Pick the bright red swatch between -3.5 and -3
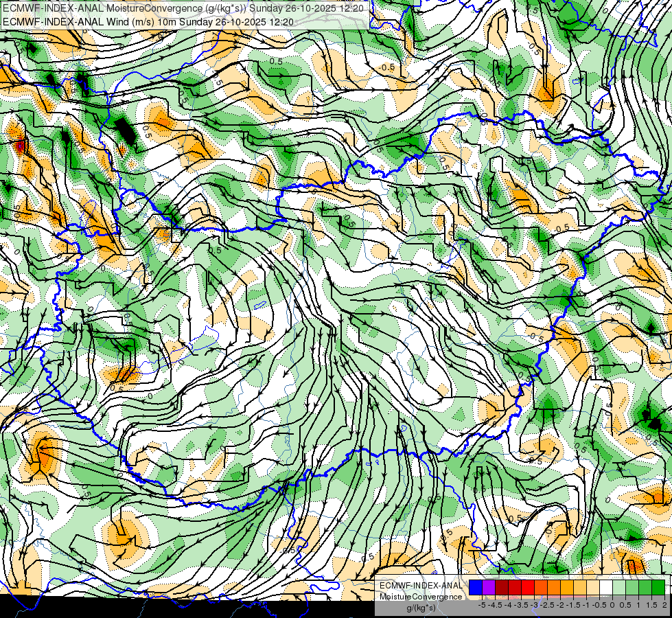This screenshot has width=672, height=618. click(x=528, y=588)
